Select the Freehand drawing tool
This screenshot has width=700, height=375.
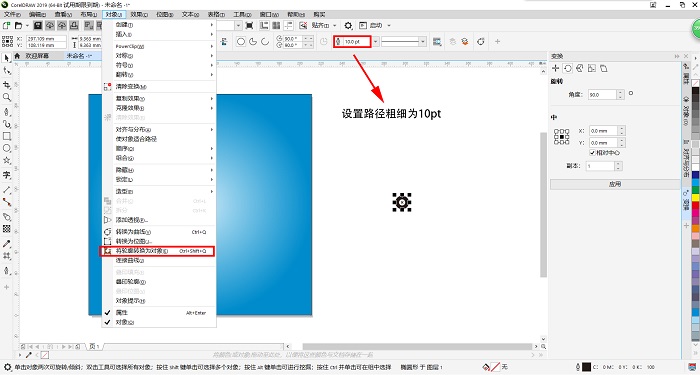pos(7,111)
